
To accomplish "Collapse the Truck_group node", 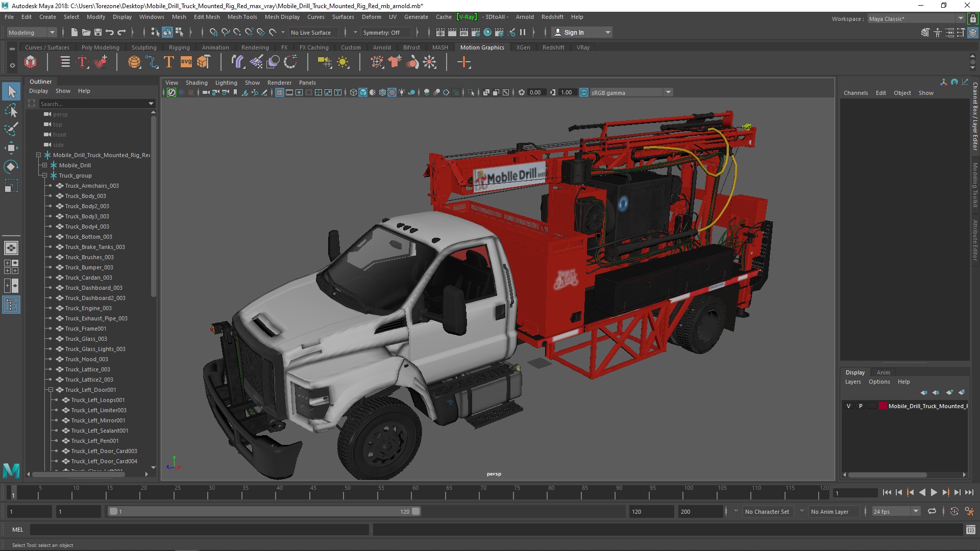I will [x=44, y=176].
